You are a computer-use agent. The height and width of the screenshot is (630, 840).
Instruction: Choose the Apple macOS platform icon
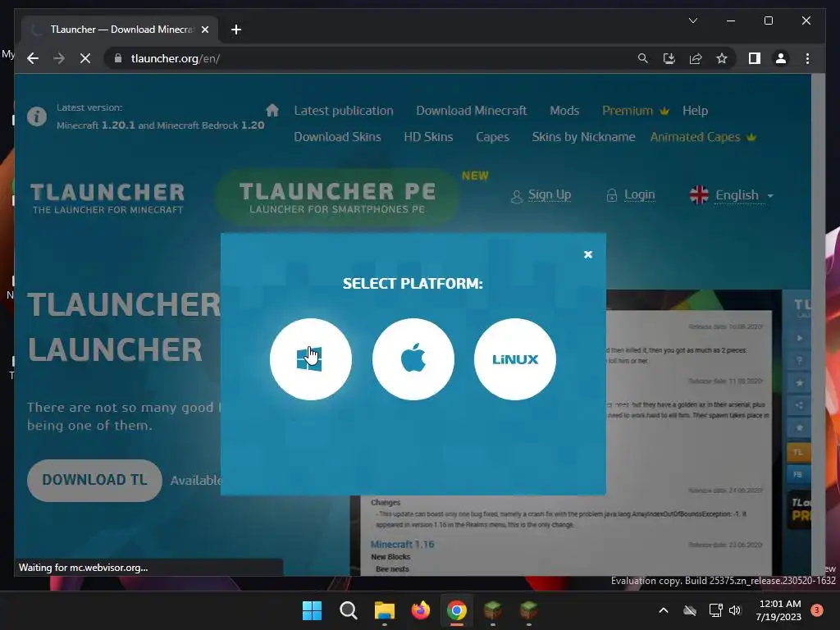(413, 359)
